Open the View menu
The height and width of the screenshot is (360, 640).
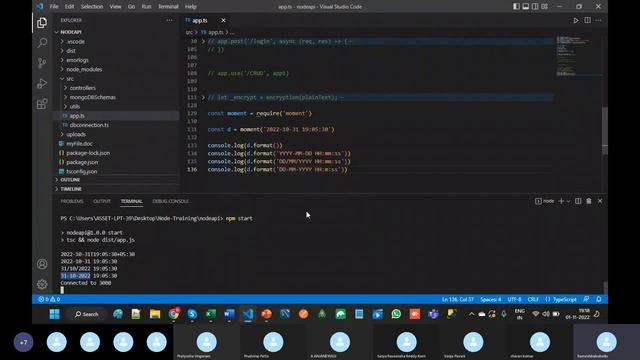(116, 7)
